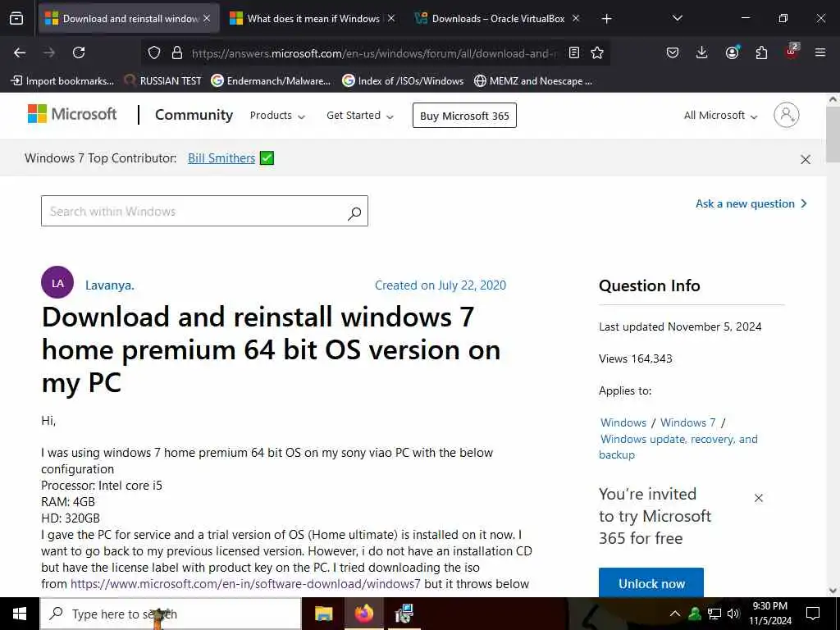
Task: Expand the Products dropdown
Action: [x=277, y=116]
